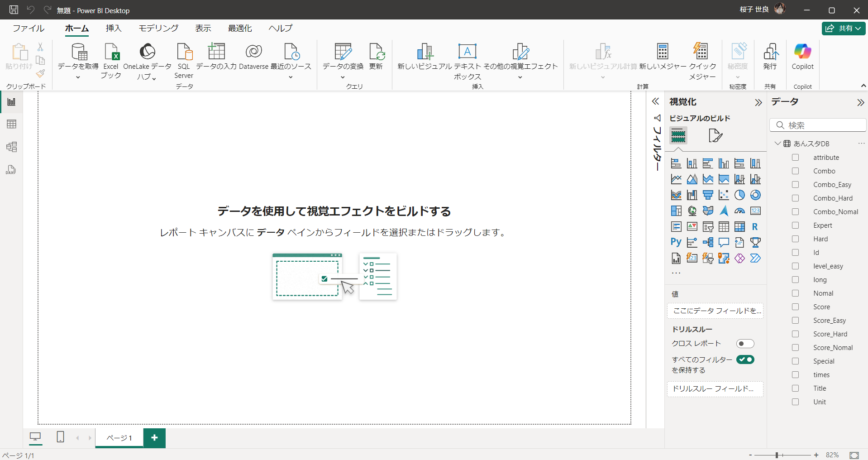Check the Title field checkbox

pyautogui.click(x=795, y=388)
